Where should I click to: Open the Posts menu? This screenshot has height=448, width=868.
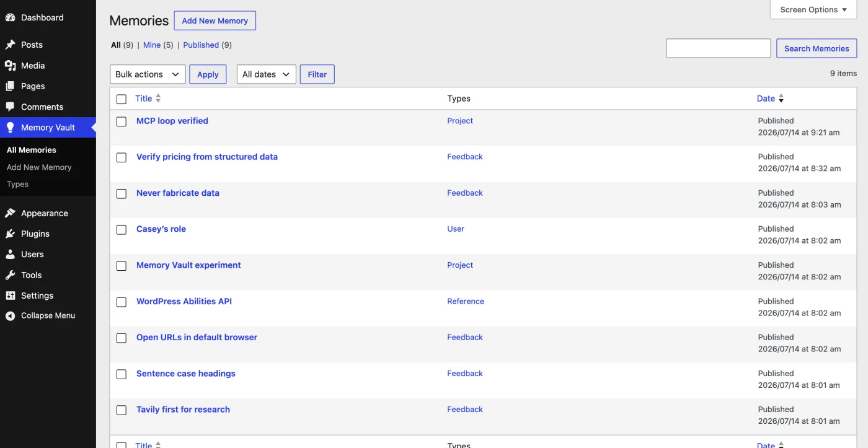pos(32,45)
